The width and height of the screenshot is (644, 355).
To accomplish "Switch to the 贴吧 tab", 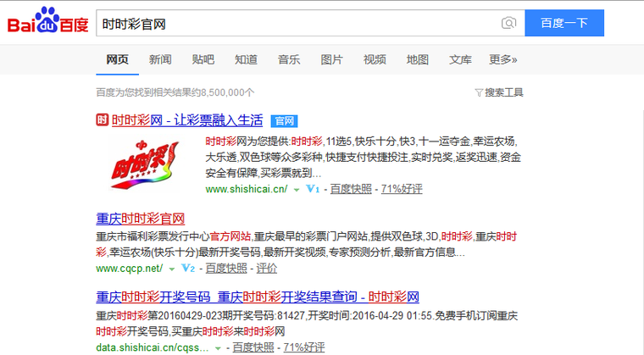I will pos(203,59).
